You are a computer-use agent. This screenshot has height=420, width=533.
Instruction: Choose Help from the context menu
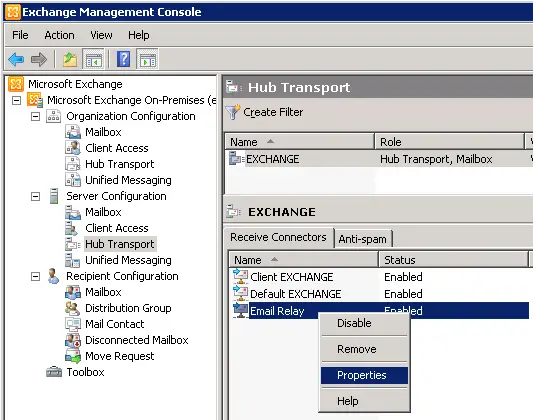(364, 401)
